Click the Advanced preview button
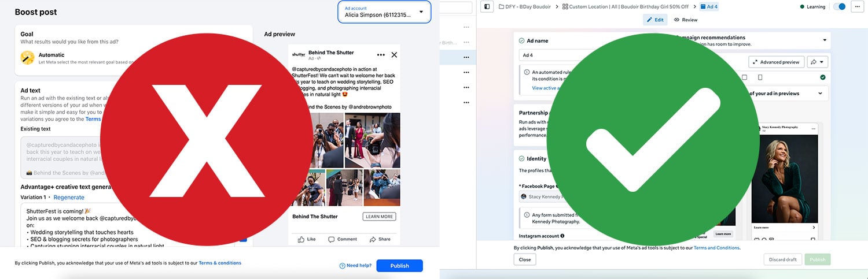 click(x=776, y=62)
